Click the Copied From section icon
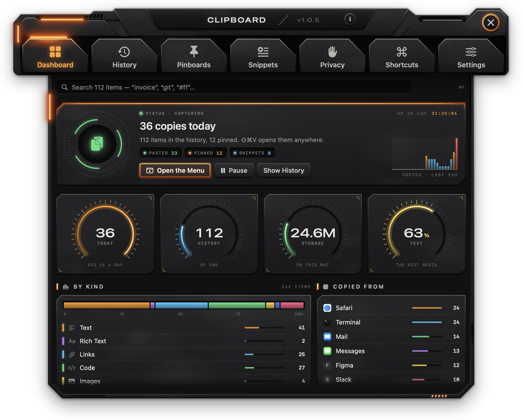This screenshot has width=522, height=420. (326, 287)
